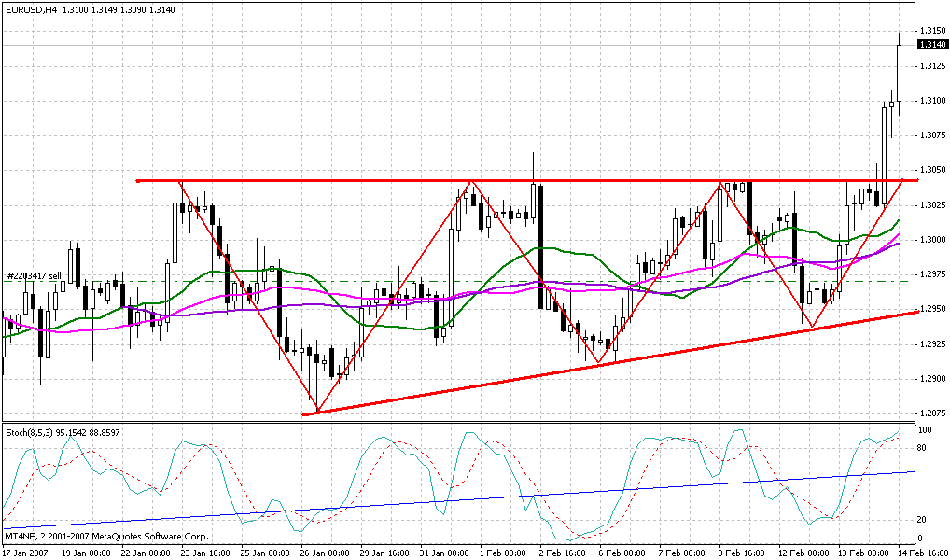
Task: Click the 1.3100 price axis label
Action: (933, 101)
